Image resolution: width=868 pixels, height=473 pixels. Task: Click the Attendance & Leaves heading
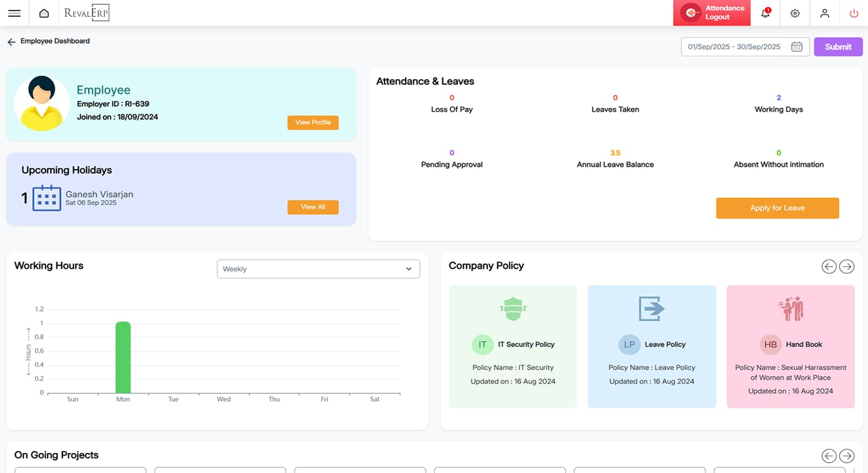click(425, 82)
